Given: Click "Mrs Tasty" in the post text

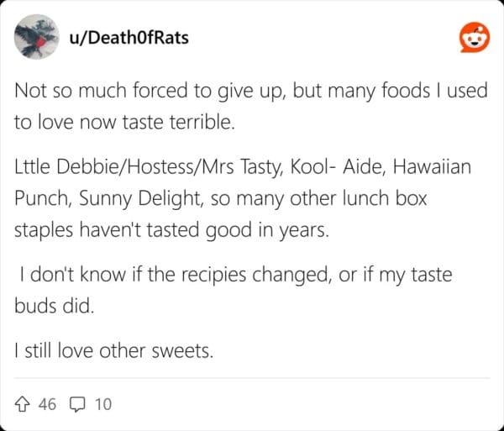Looking at the screenshot, I should pos(234,167).
